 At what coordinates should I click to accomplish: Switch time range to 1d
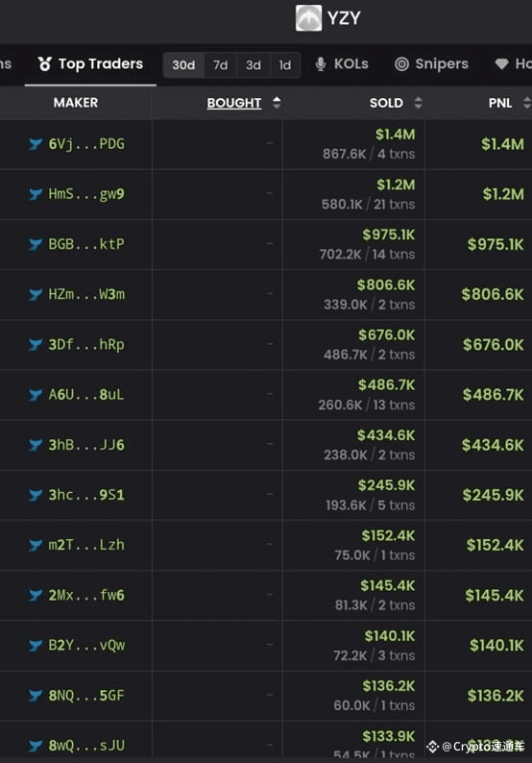coord(285,64)
